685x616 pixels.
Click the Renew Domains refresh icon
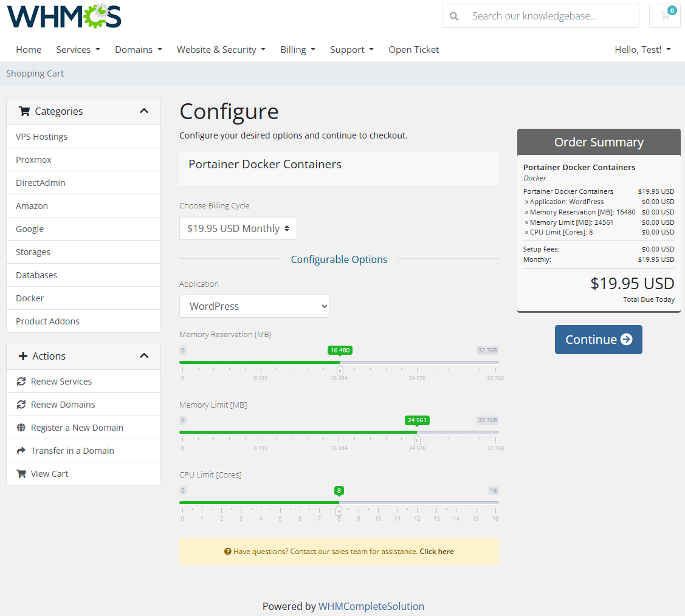click(x=21, y=405)
